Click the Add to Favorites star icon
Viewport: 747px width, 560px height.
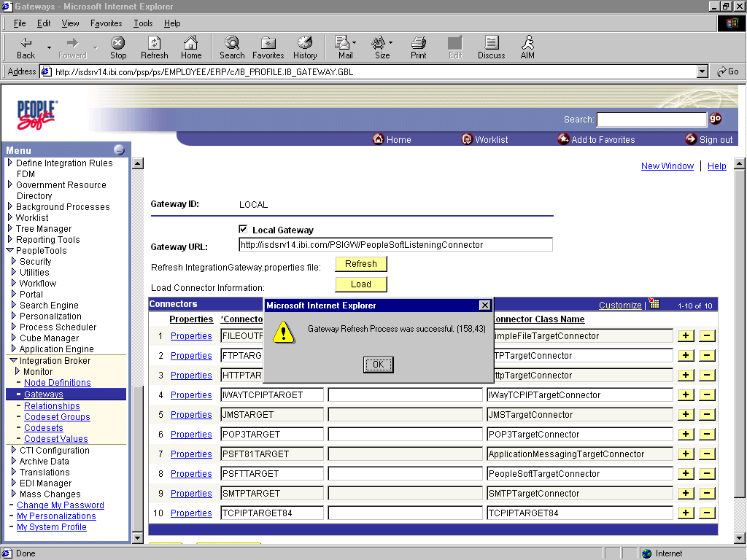tap(563, 139)
